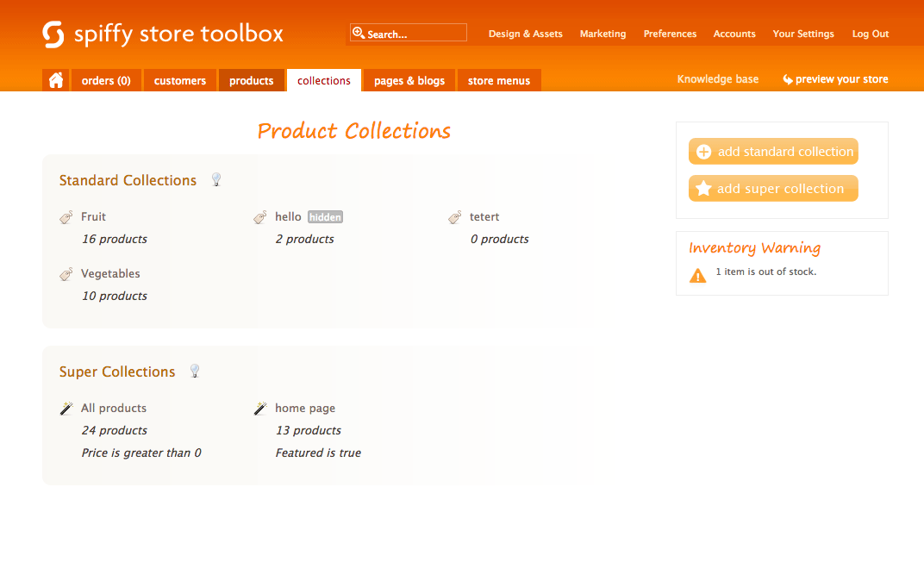The image size is (924, 581).
Task: Click the "Price is greater than 0" rule
Action: (x=140, y=453)
